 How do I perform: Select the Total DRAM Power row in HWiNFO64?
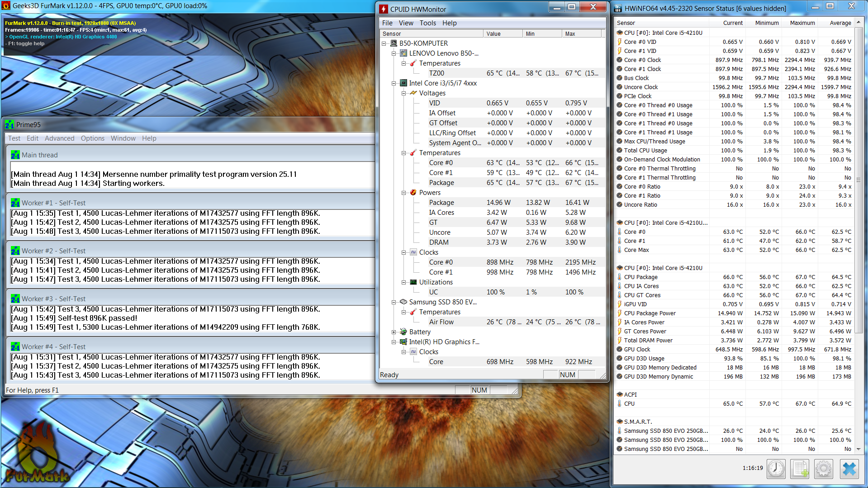click(734, 341)
